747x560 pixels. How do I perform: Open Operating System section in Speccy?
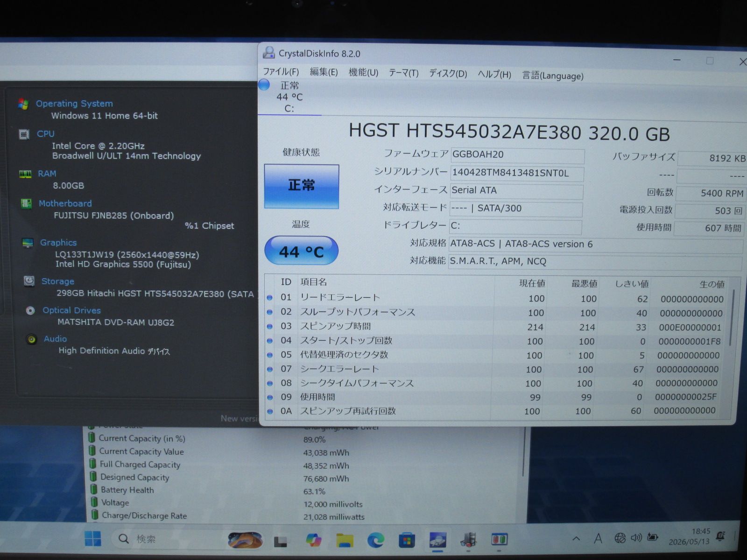[74, 104]
